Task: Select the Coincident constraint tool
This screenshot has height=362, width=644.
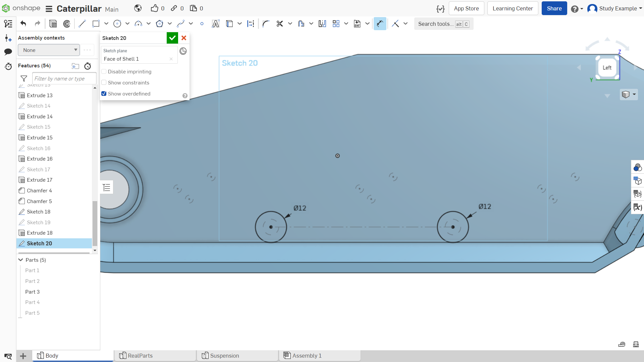Action: tap(395, 24)
